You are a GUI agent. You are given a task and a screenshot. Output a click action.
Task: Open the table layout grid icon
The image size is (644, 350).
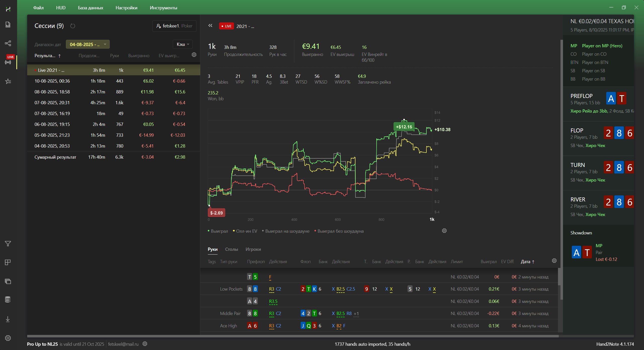pos(8,262)
